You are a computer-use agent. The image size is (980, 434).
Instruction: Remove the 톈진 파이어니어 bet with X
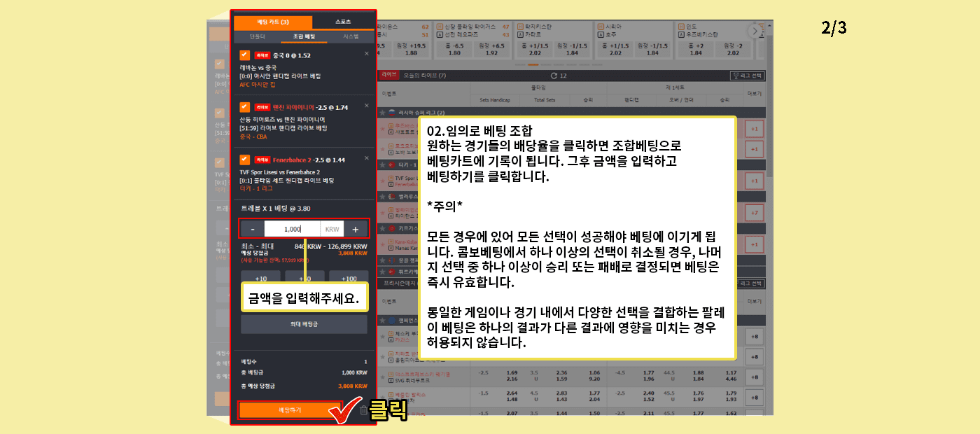coord(366,105)
